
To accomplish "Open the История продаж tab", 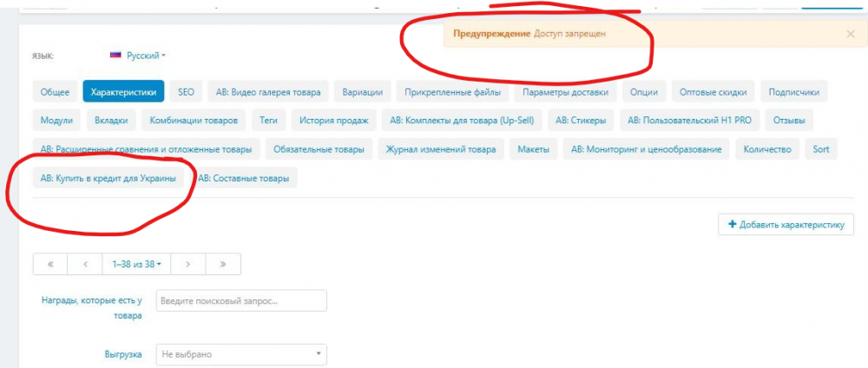I will (x=333, y=121).
